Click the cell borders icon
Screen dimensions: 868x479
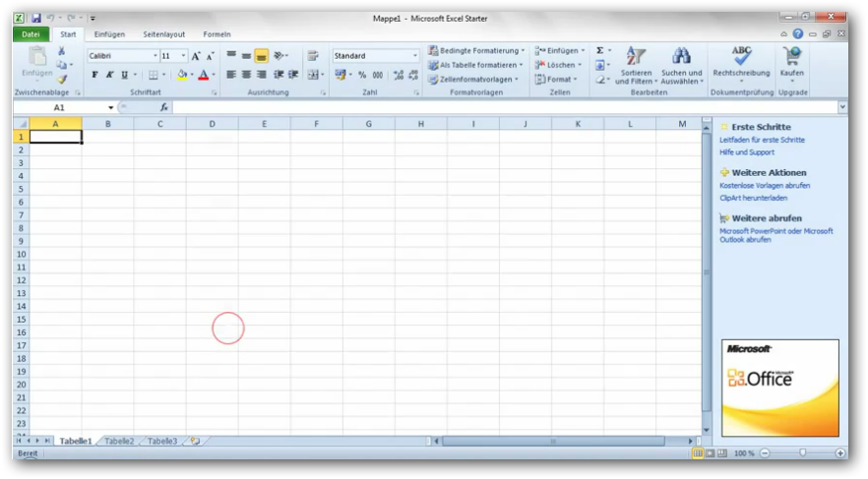point(154,75)
